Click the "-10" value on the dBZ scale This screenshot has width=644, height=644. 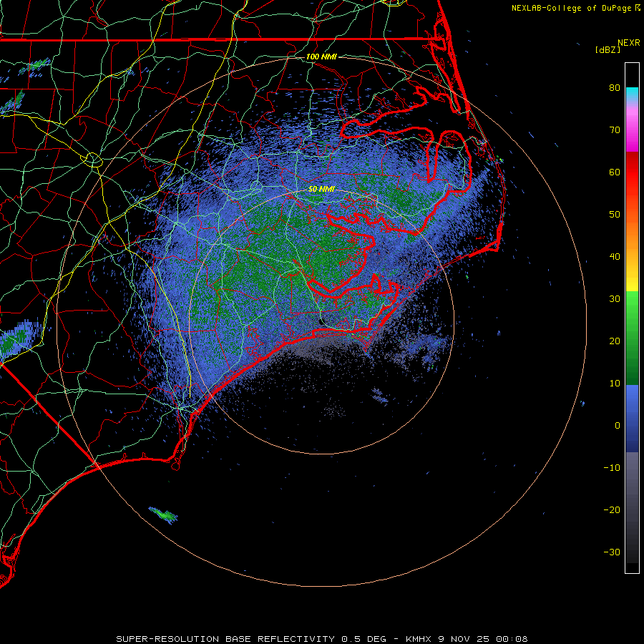[612, 468]
